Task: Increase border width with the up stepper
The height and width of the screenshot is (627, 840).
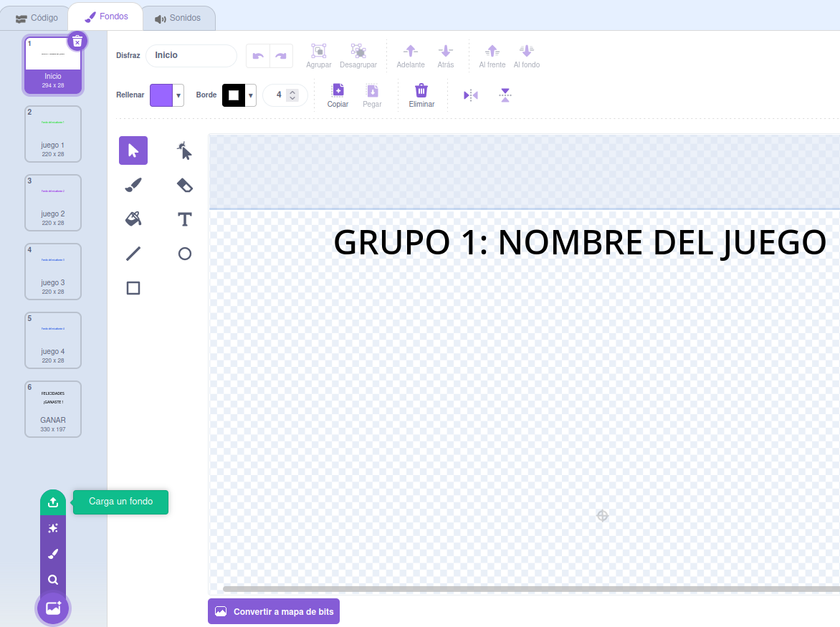Action: point(294,90)
